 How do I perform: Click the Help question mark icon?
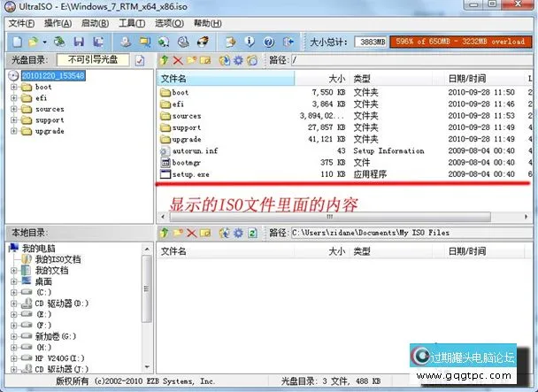tap(269, 42)
